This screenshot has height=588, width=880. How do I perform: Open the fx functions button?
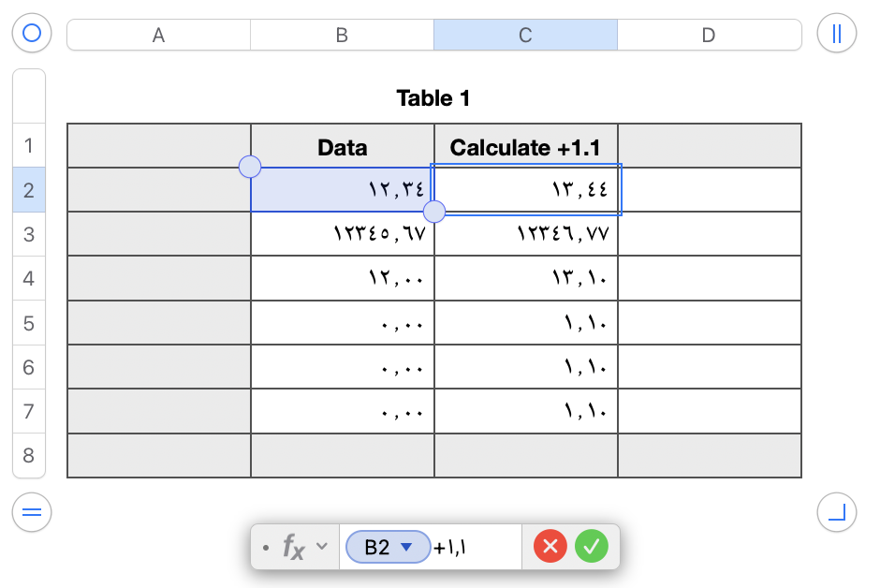point(294,547)
